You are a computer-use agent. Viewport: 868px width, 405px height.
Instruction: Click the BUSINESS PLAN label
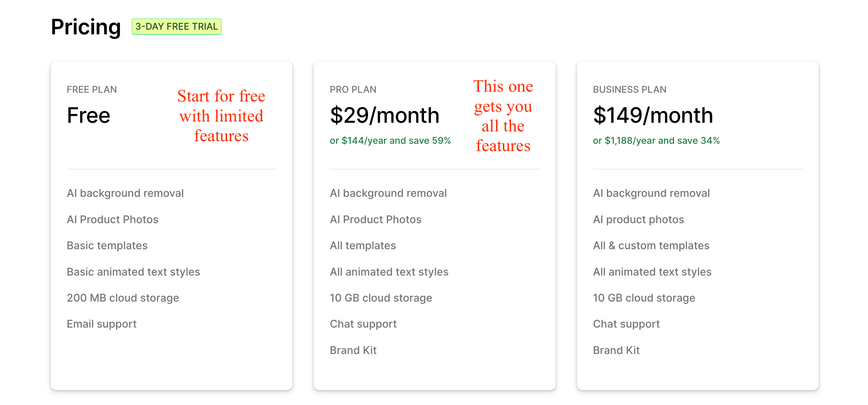[629, 89]
